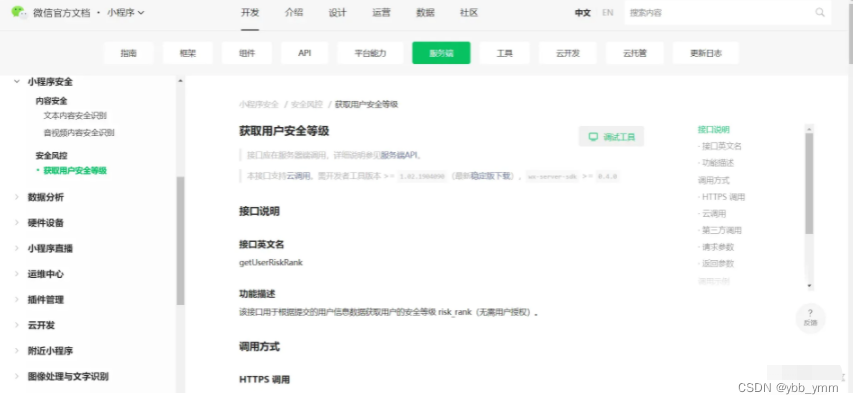Jump to 云调用 in the outline
The image size is (853, 404).
pos(714,214)
